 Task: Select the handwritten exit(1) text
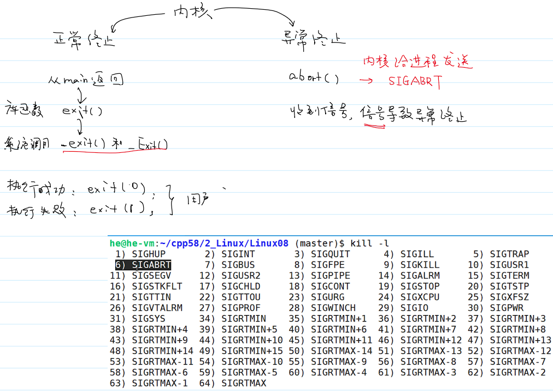[x=117, y=209]
